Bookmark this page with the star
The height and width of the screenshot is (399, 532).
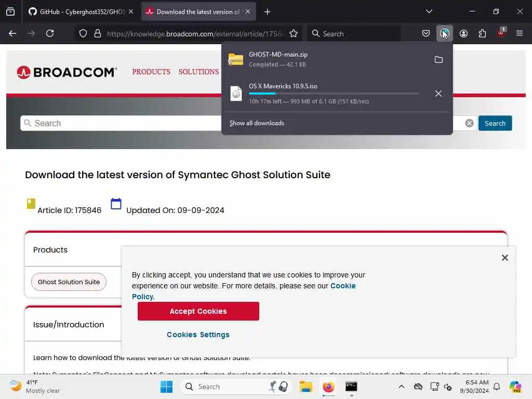click(294, 34)
